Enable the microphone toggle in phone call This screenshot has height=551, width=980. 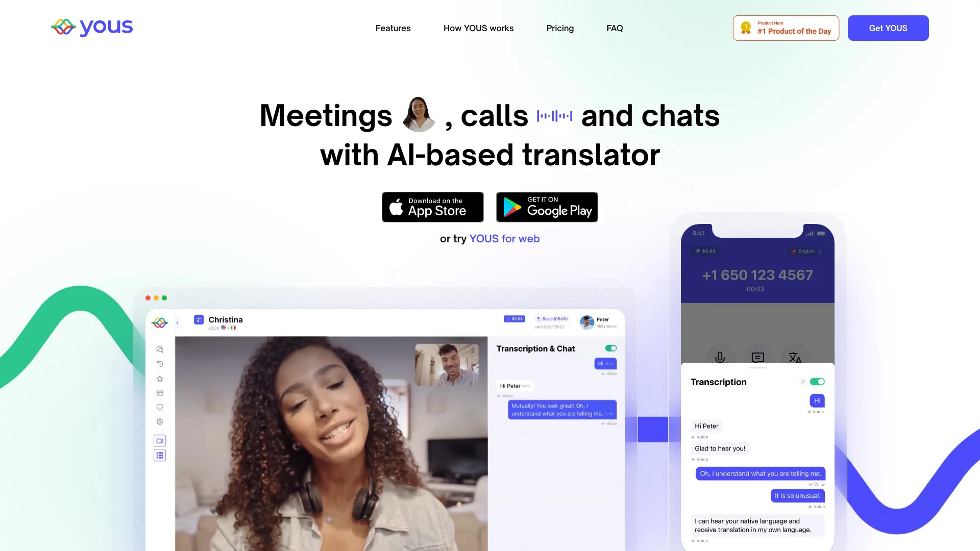click(x=719, y=357)
